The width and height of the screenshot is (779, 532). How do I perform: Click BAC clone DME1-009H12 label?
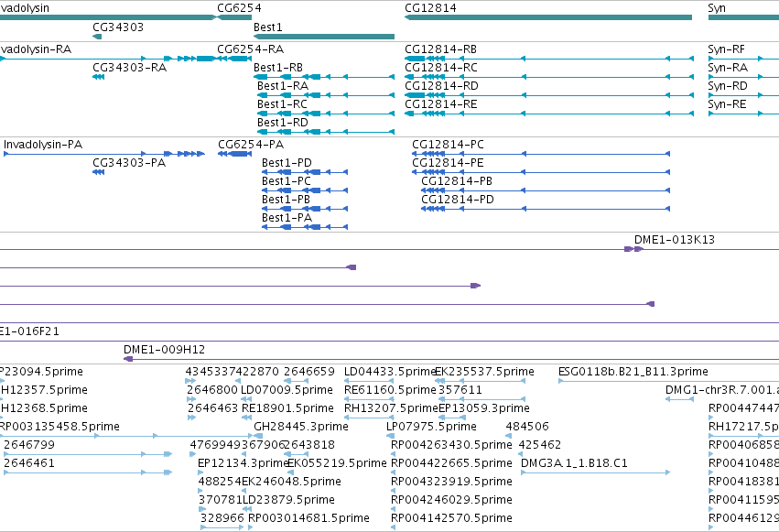coord(164,350)
